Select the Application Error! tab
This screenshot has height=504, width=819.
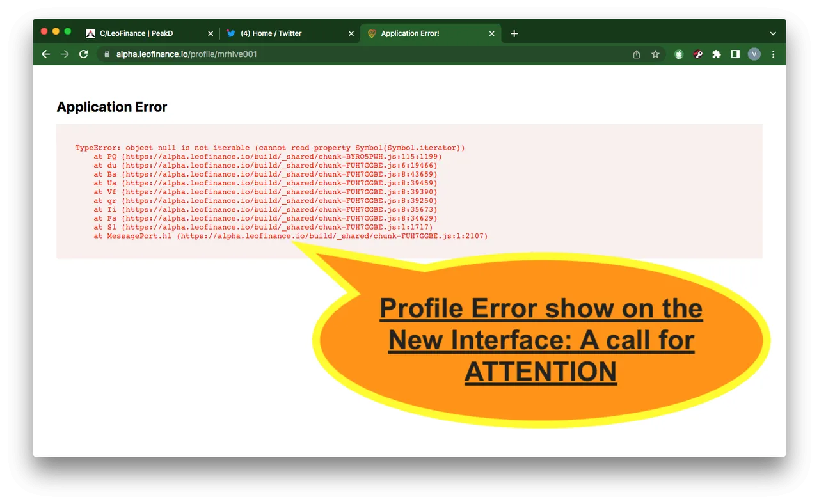[431, 33]
